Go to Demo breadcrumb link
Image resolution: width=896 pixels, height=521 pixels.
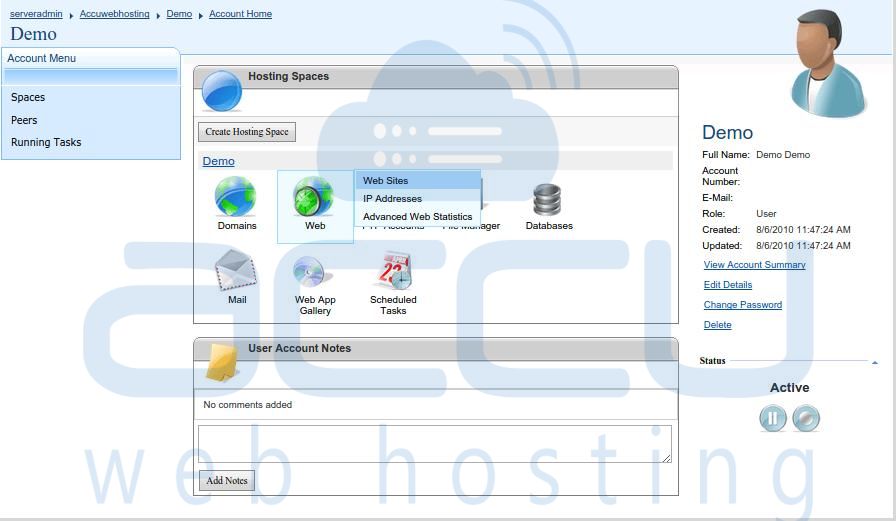point(179,14)
